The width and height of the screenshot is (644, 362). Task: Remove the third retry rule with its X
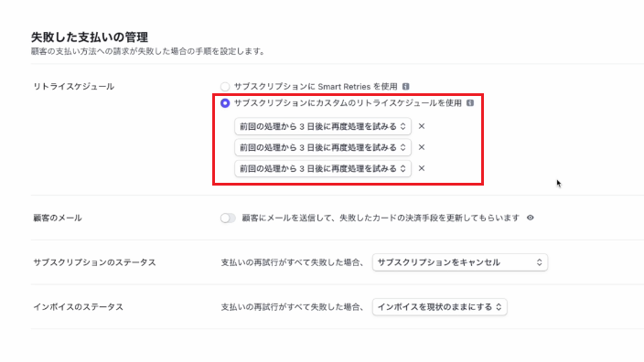coord(422,168)
